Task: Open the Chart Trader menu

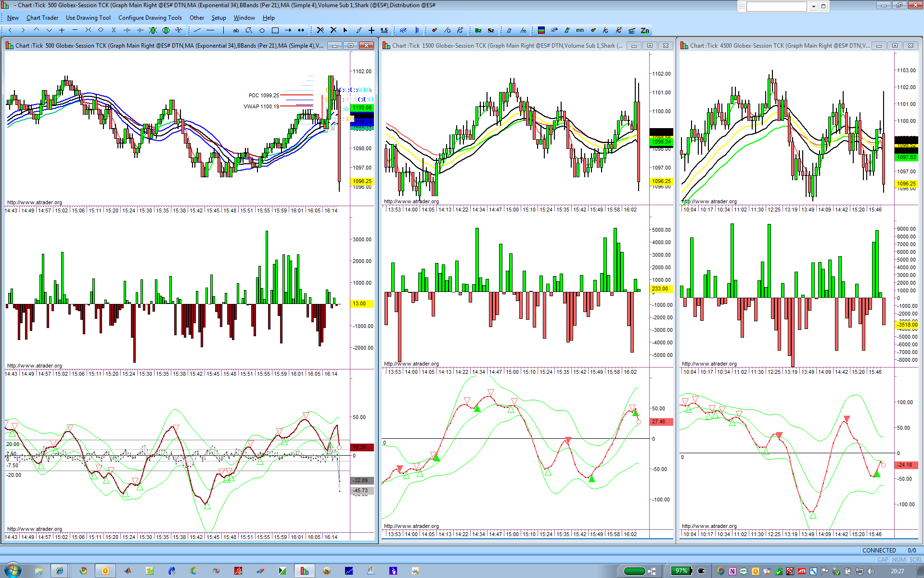Action: click(42, 18)
